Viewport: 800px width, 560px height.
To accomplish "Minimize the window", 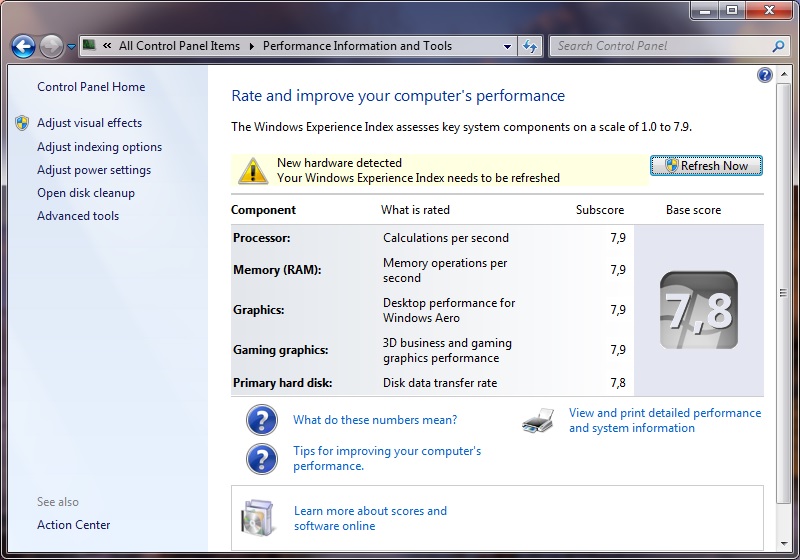I will (705, 11).
